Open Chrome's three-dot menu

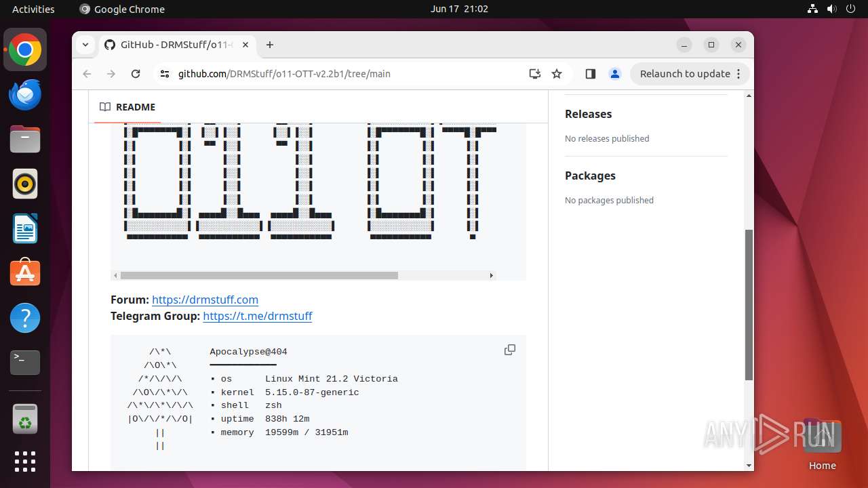(739, 74)
